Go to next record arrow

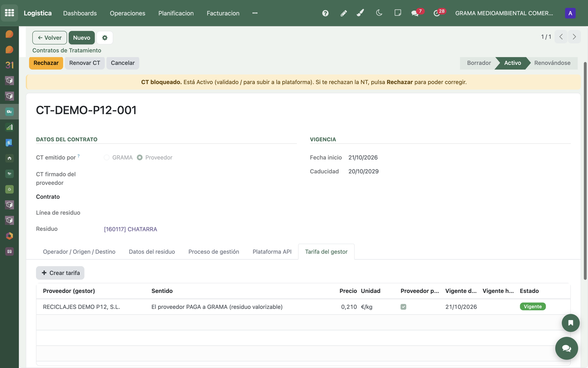coord(574,37)
